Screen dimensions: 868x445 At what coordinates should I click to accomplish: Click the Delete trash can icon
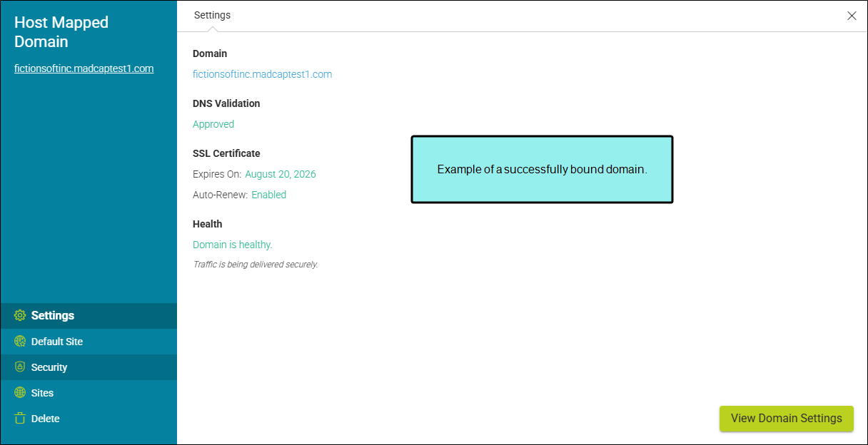[20, 419]
